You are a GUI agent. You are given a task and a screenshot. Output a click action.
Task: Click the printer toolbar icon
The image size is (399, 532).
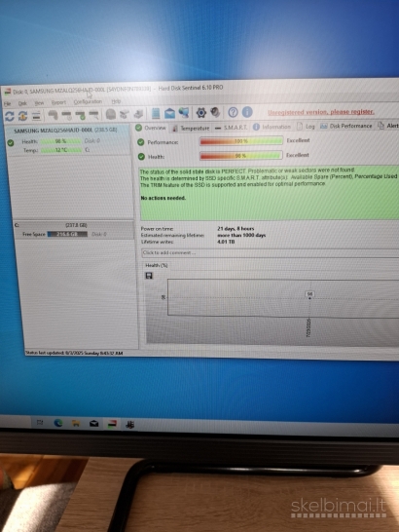click(138, 114)
